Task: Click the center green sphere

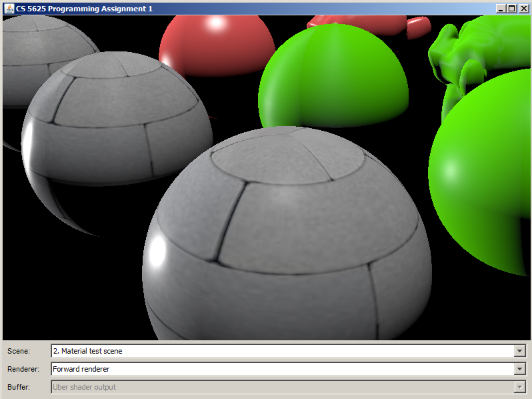Action: tap(333, 77)
